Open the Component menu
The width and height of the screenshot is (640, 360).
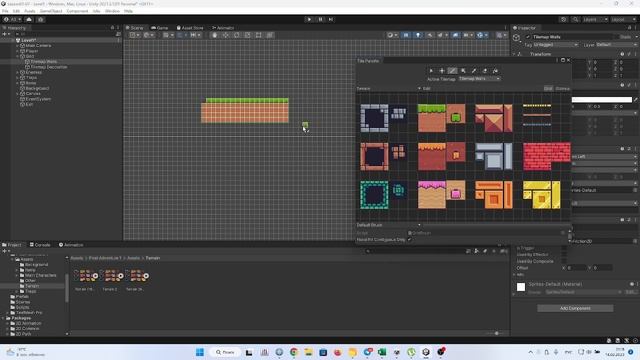[x=77, y=11]
